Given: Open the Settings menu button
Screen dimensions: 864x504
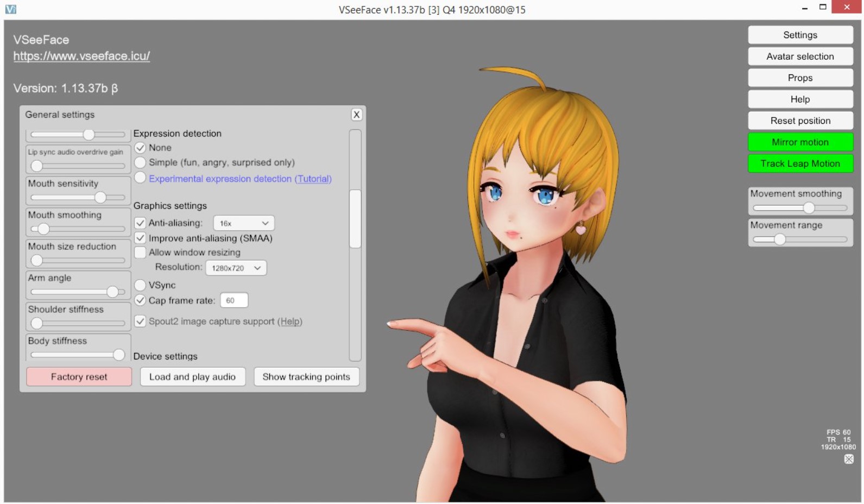Looking at the screenshot, I should (x=800, y=35).
